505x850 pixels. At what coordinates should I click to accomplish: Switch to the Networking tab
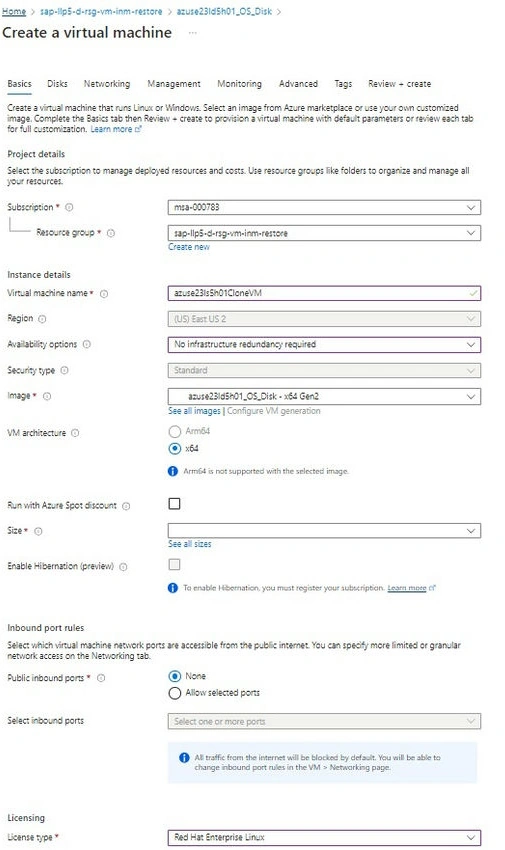107,83
